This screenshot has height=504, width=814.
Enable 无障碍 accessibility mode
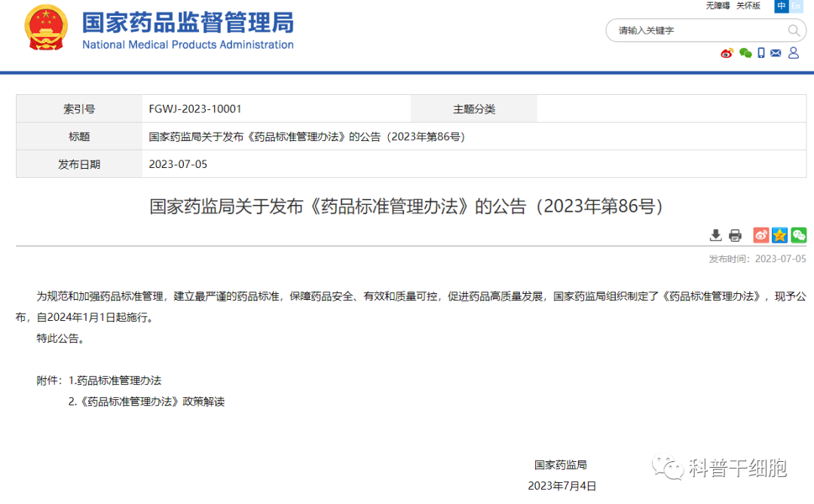pyautogui.click(x=718, y=6)
